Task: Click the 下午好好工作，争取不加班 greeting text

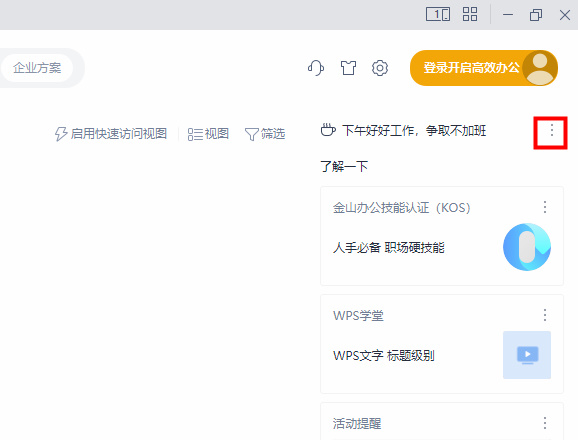Action: (414, 130)
